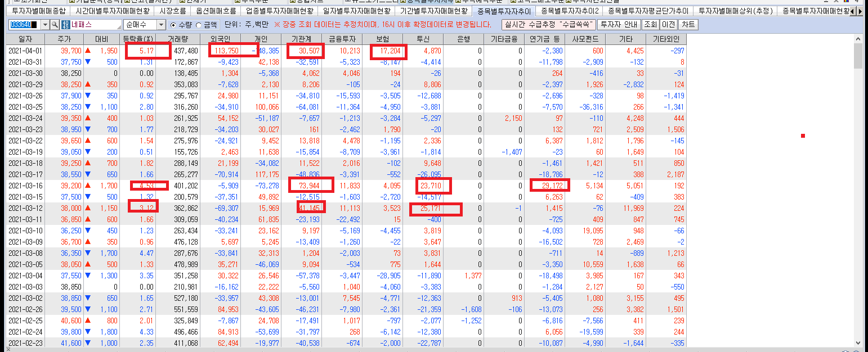This screenshot has width=868, height=352.
Task: Open the stock code dropdown arrow
Action: [46, 25]
